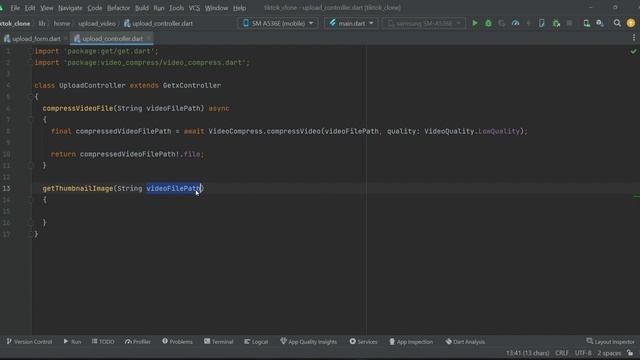Image resolution: width=640 pixels, height=360 pixels.
Task: Open the Navigate menu
Action: (70, 8)
